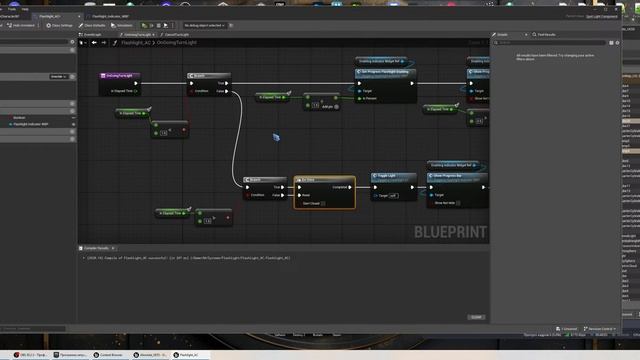
Task: Select the highlighted Do Once node
Action: [x=324, y=192]
